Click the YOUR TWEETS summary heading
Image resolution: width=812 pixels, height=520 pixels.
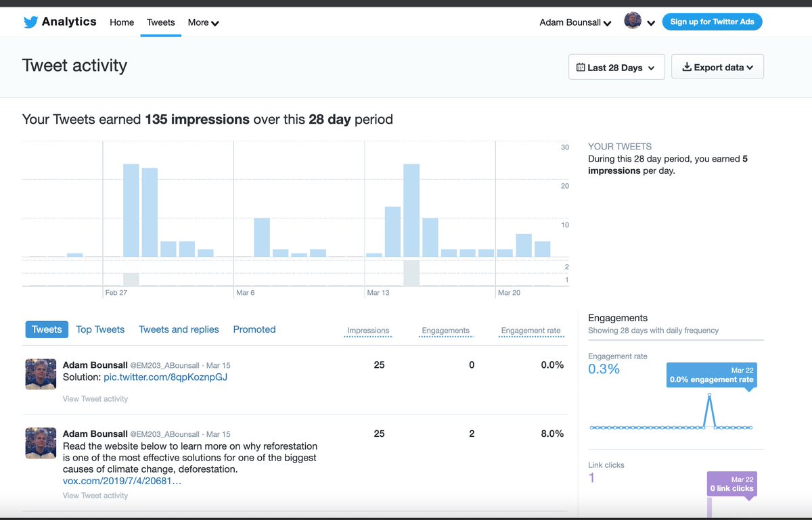coord(620,146)
